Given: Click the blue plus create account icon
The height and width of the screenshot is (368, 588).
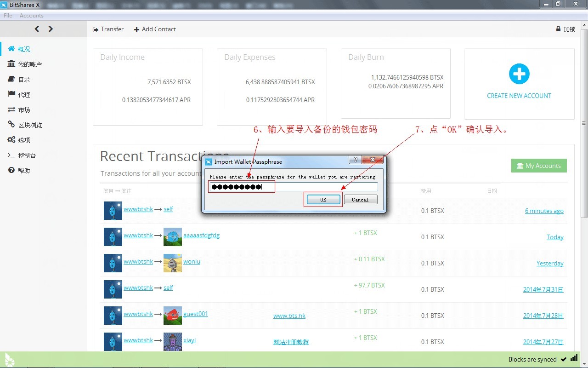Looking at the screenshot, I should click(x=519, y=74).
